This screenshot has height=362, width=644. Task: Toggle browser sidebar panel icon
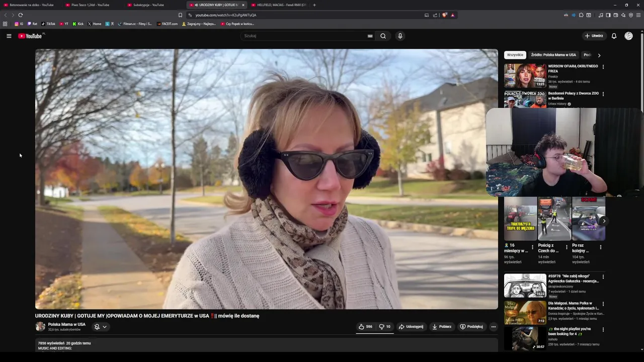point(608,15)
